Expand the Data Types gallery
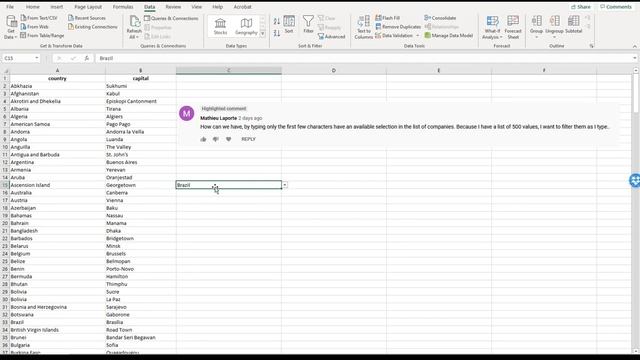 pyautogui.click(x=262, y=34)
